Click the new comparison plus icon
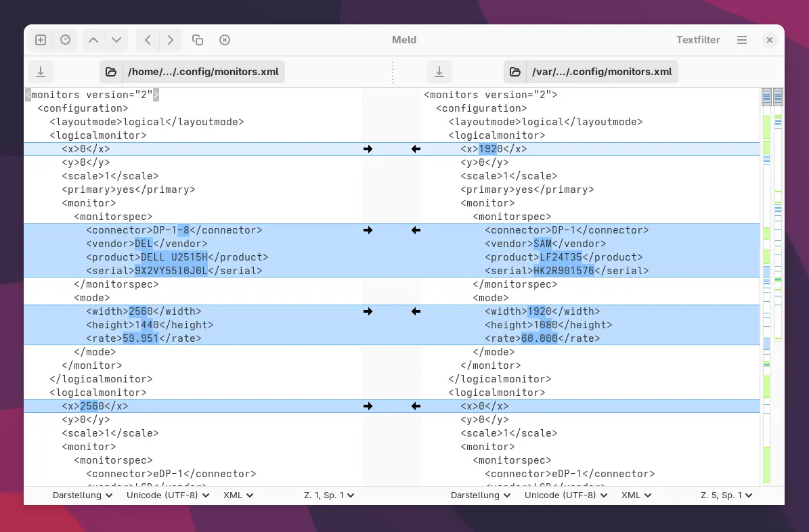The height and width of the screenshot is (532, 809). pyautogui.click(x=41, y=40)
